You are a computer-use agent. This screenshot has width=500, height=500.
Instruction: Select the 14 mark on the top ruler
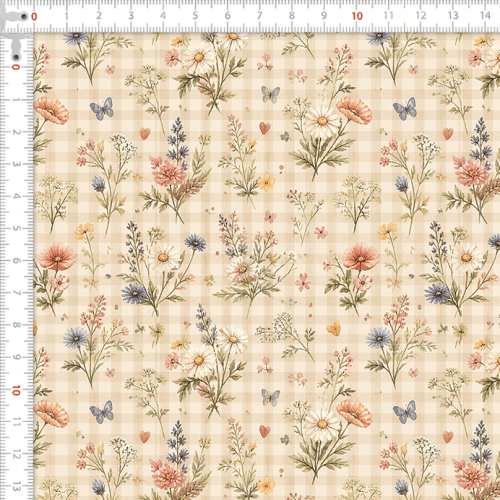tap(485, 15)
